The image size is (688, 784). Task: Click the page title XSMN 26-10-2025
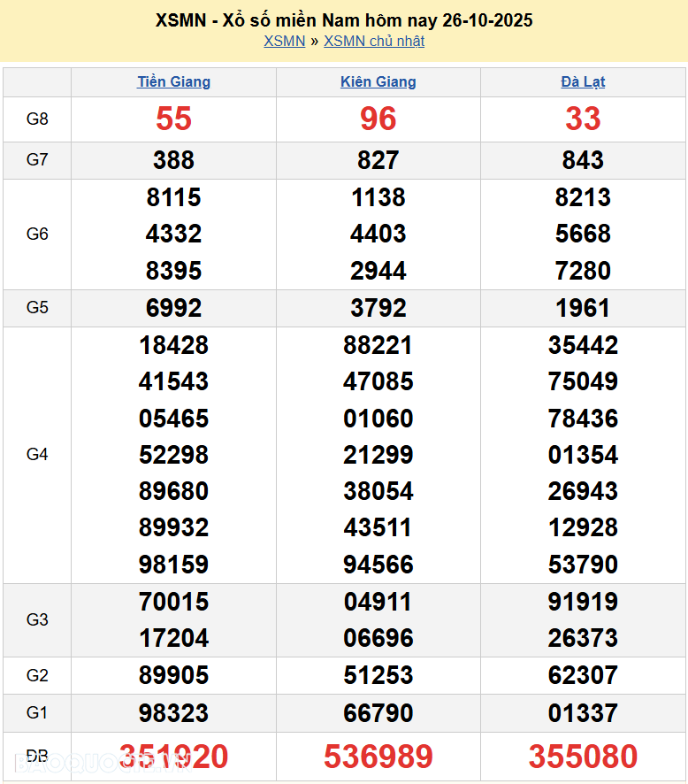coord(344,19)
